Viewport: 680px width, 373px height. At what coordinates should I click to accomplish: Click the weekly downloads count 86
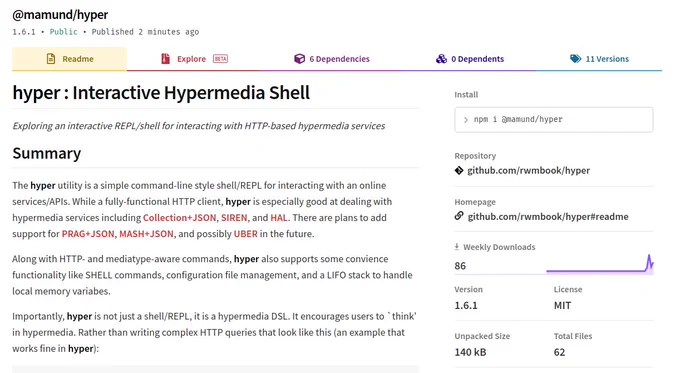tap(460, 266)
